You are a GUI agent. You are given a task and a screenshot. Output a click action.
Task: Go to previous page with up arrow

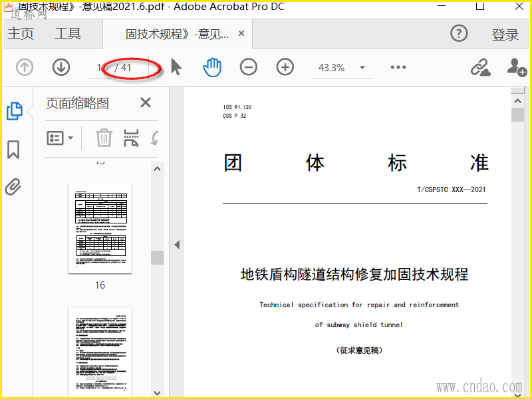point(25,67)
